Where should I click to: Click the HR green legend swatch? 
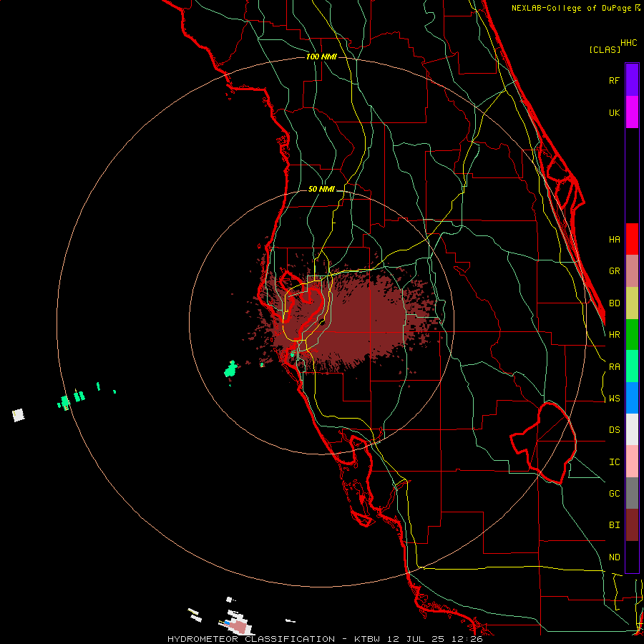coord(632,335)
